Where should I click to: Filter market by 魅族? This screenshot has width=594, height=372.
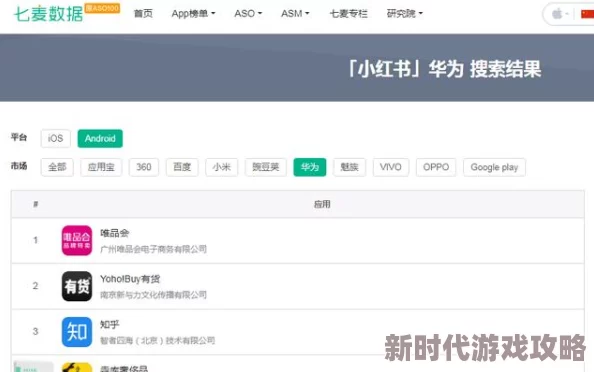[349, 167]
